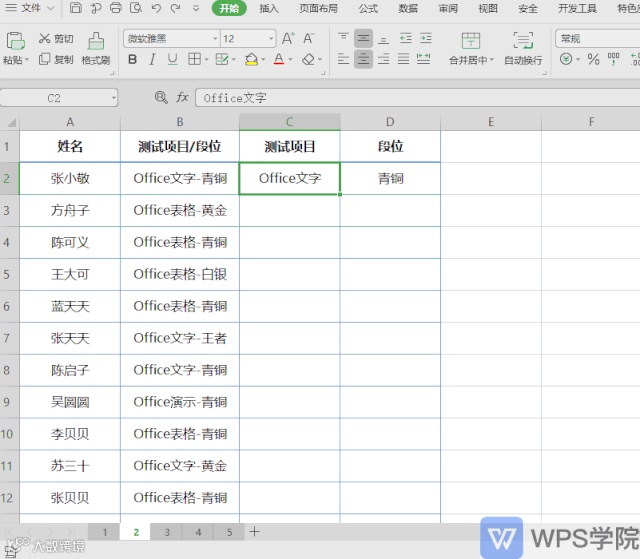The height and width of the screenshot is (559, 640).
Task: Toggle vertical middle alignment
Action: click(363, 38)
